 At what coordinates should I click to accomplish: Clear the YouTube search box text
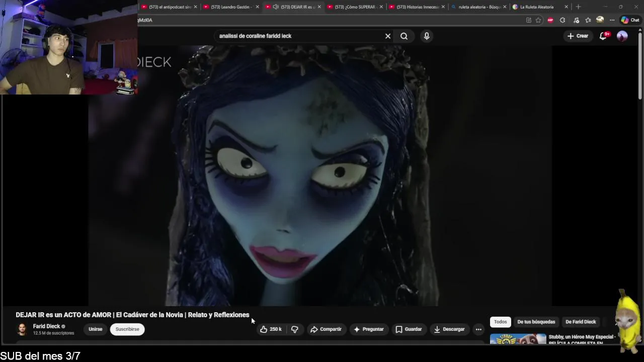pyautogui.click(x=388, y=36)
